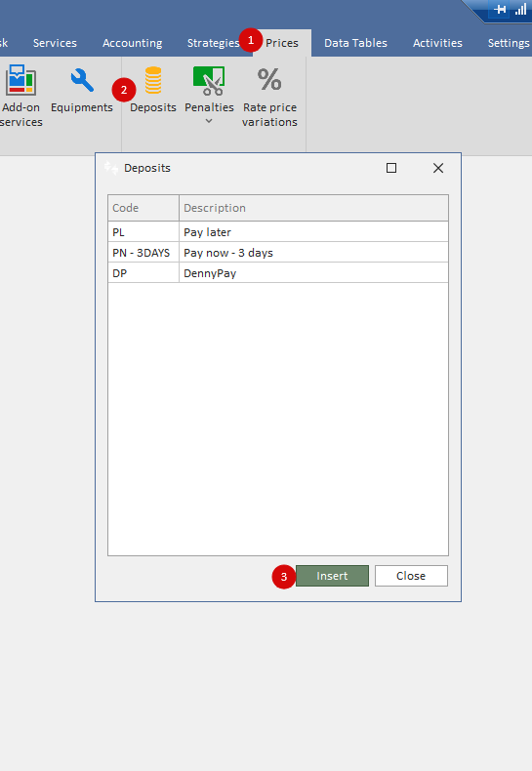
Task: Open the Strategies tab
Action: [x=213, y=43]
